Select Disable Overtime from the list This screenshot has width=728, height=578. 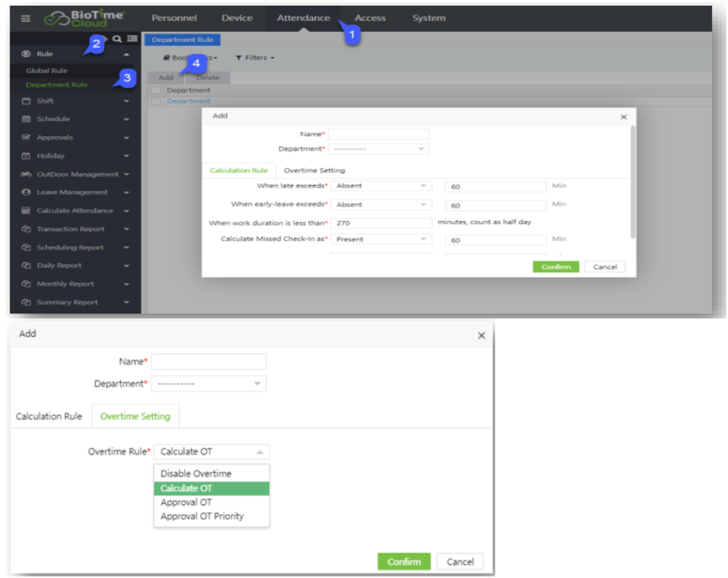click(x=196, y=474)
